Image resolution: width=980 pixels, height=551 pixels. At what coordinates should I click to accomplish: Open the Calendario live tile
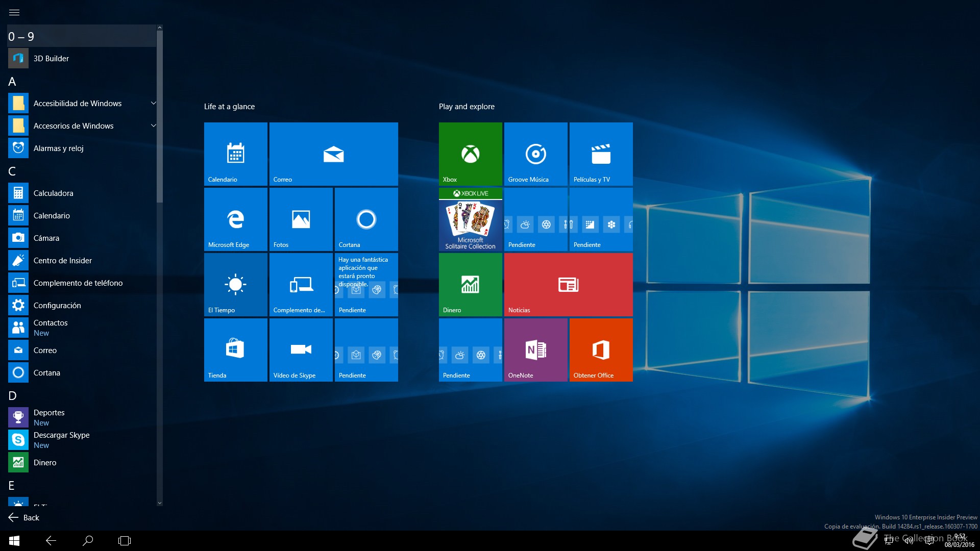[236, 154]
